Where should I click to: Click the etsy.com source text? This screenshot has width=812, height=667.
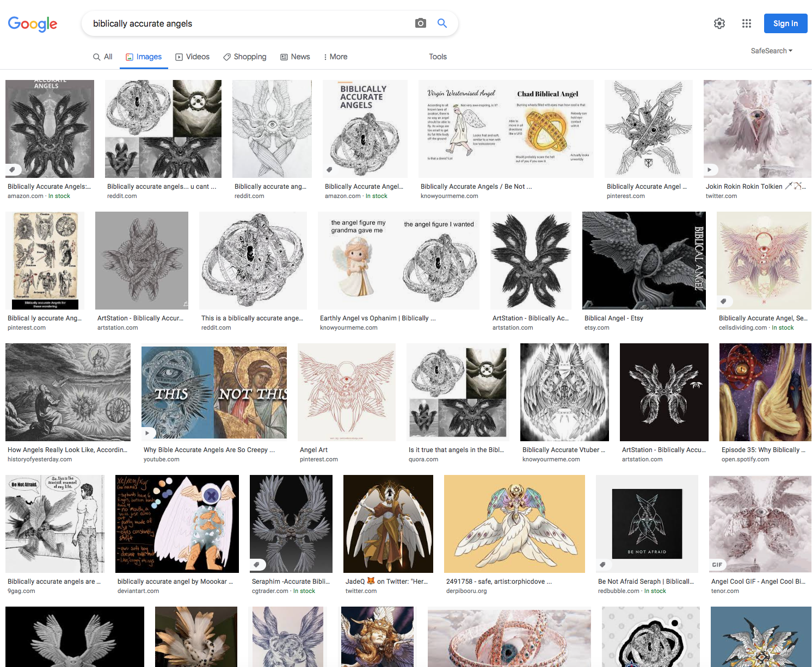coord(597,328)
